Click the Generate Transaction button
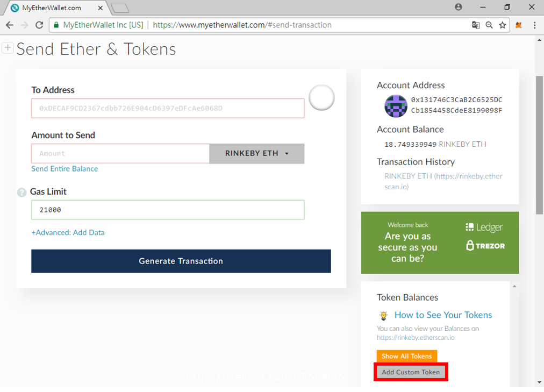Image resolution: width=544 pixels, height=392 pixels. (181, 261)
